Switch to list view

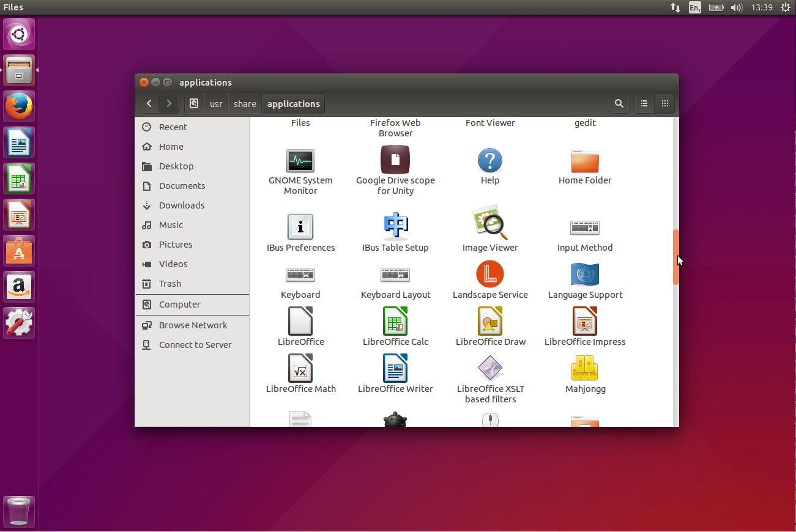(x=644, y=104)
